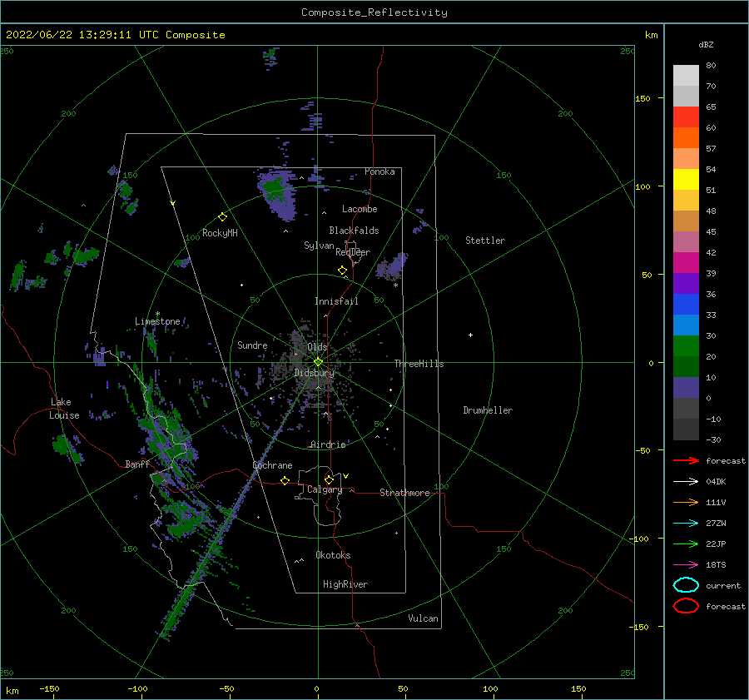Screen dimensions: 749x700
Task: Click the Composite_Reflectivity title text
Action: (374, 12)
